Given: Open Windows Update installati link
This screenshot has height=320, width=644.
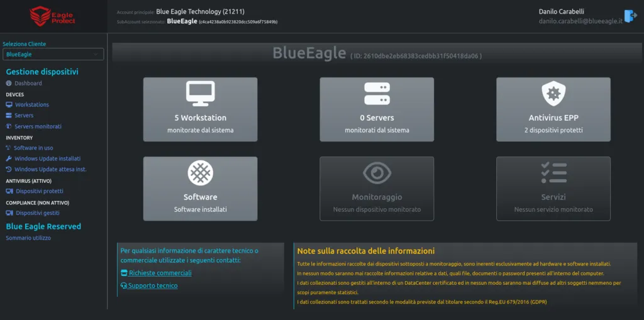Looking at the screenshot, I should (48, 158).
